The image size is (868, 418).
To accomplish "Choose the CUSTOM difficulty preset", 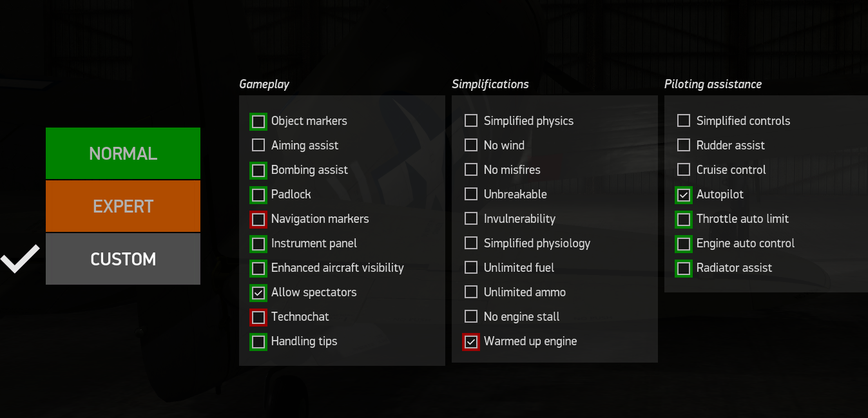I will (123, 259).
